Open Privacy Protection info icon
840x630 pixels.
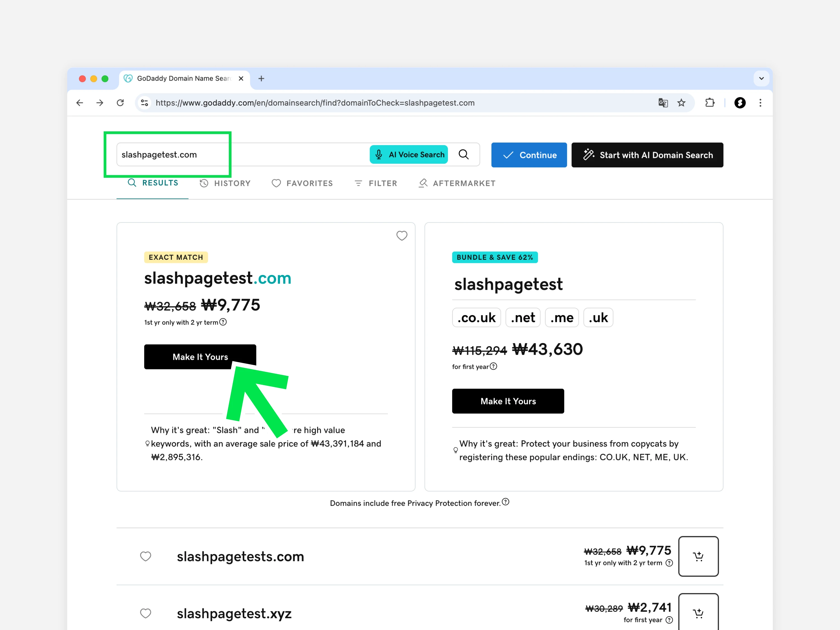click(505, 502)
